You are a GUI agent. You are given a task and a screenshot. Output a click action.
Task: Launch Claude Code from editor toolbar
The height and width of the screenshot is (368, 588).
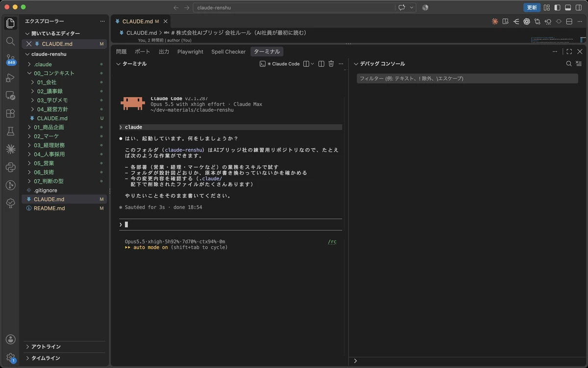495,22
